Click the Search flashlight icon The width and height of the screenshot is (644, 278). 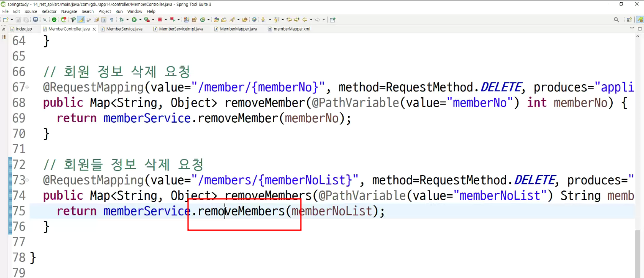pyautogui.click(x=232, y=19)
